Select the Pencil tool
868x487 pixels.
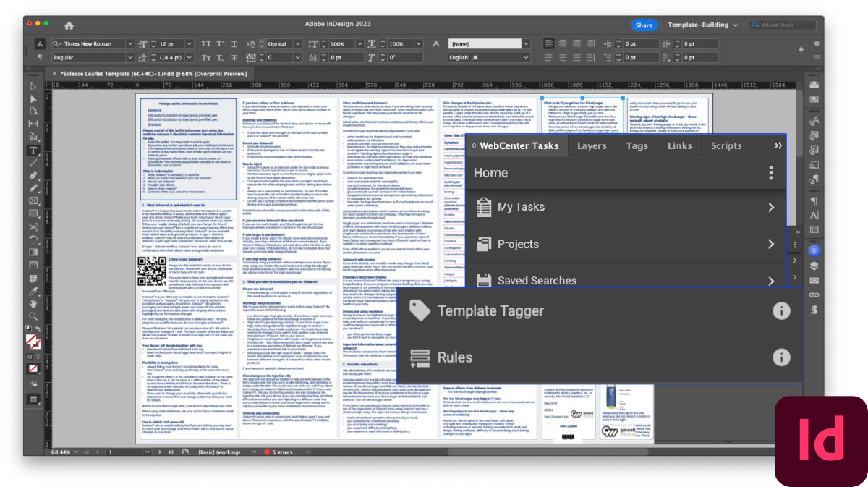pyautogui.click(x=33, y=188)
